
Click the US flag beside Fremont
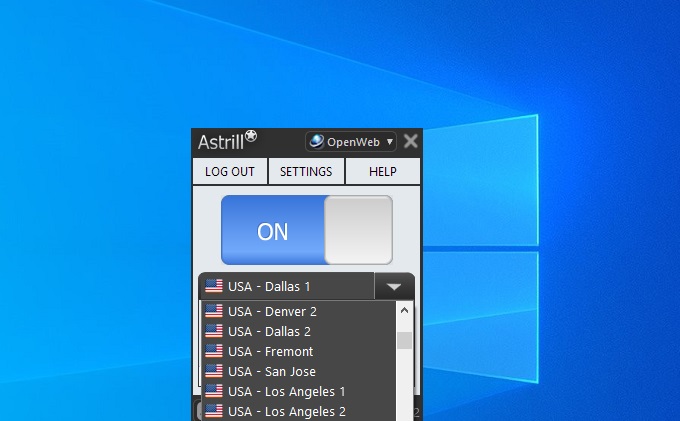(214, 351)
